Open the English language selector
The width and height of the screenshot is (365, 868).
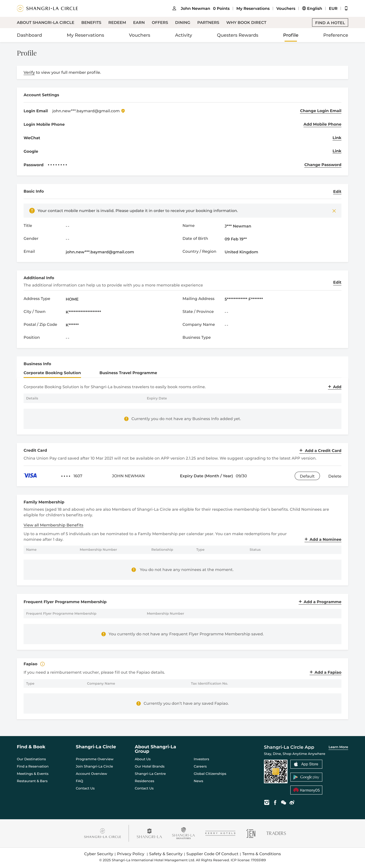point(312,8)
